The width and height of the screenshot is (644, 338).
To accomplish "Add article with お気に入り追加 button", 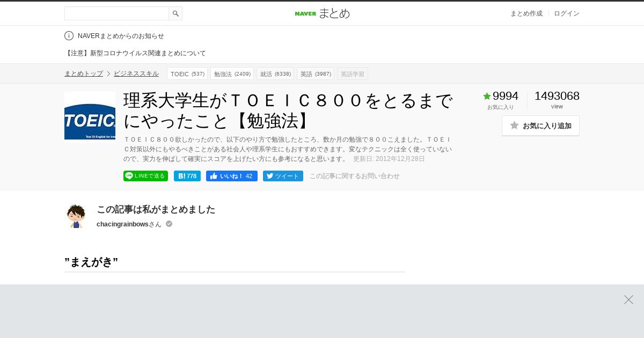I will tap(540, 126).
